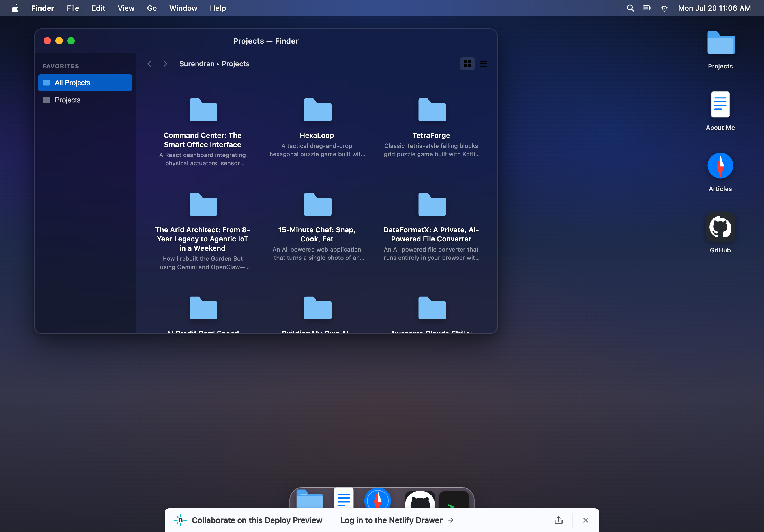The height and width of the screenshot is (532, 764).
Task: Switch to list view
Action: point(483,64)
